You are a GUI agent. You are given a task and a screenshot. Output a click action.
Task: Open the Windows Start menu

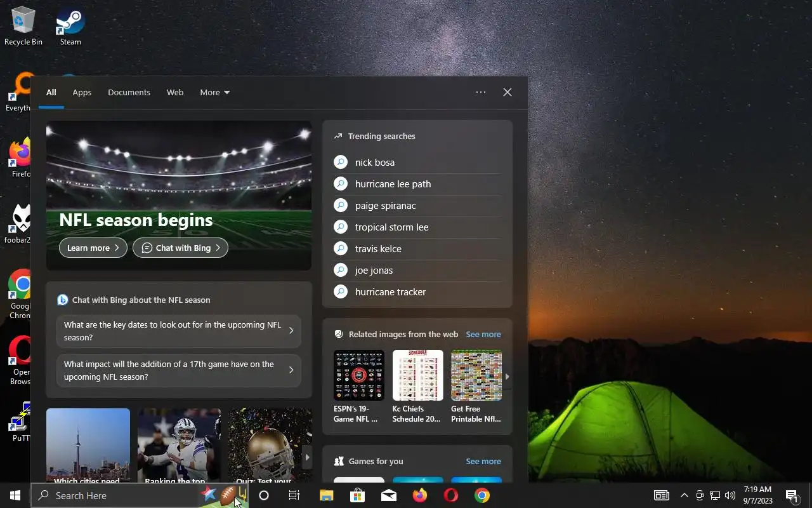(x=15, y=495)
